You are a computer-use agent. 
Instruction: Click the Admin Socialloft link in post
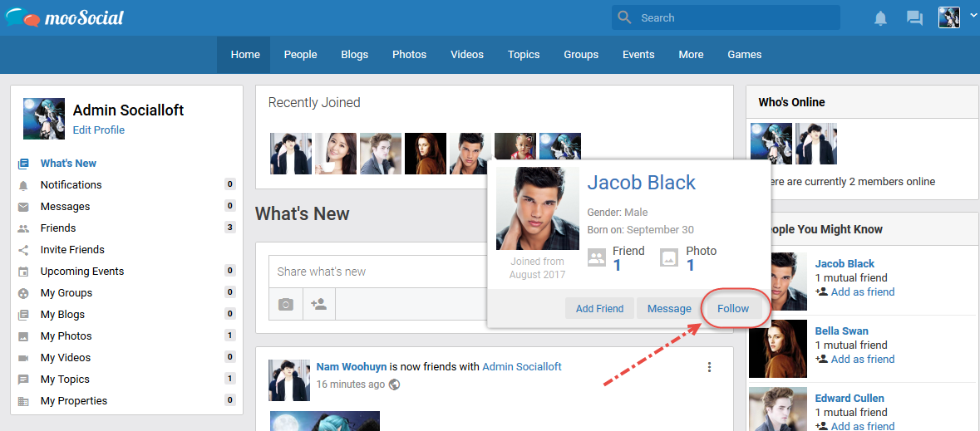[522, 367]
